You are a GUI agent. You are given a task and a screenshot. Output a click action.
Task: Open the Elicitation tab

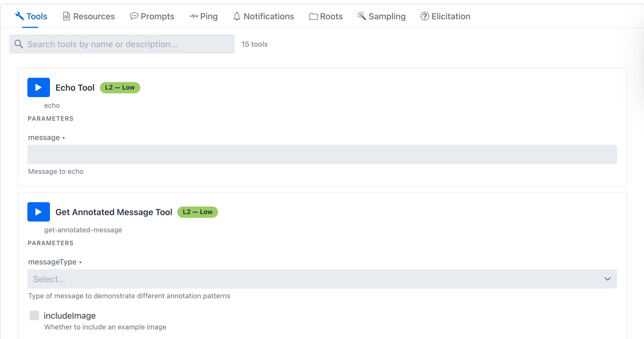coord(445,16)
